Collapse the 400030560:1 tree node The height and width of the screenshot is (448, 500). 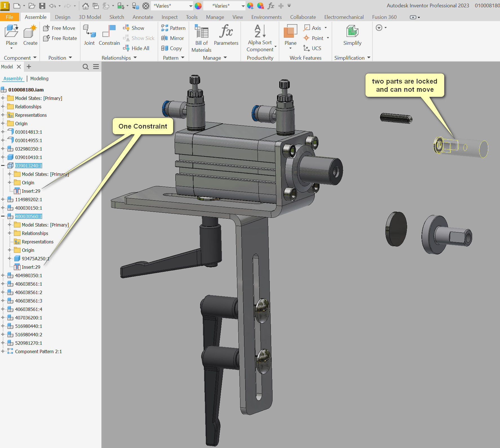tap(3, 216)
